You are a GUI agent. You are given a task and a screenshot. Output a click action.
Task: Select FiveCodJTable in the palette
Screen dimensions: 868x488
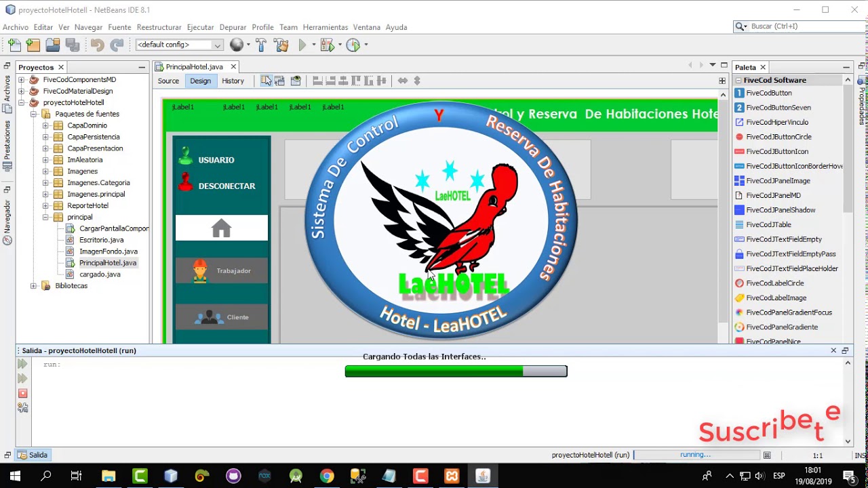click(768, 224)
